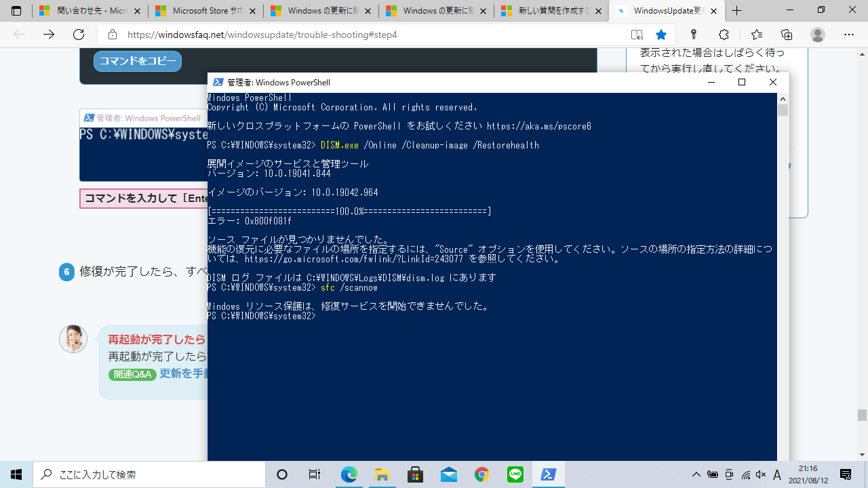Select the Windows PowerShell taskbar icon
This screenshot has height=488, width=868.
[x=549, y=474]
